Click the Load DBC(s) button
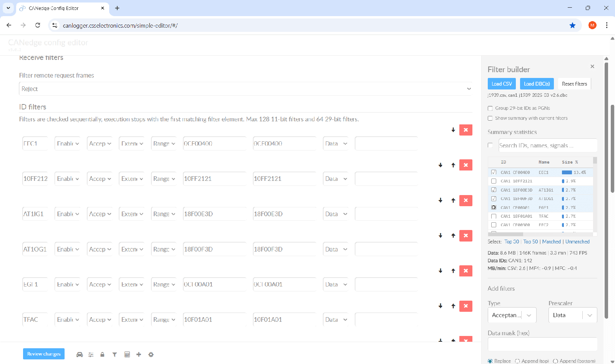Screen dimensions: 615x364 click(x=537, y=84)
